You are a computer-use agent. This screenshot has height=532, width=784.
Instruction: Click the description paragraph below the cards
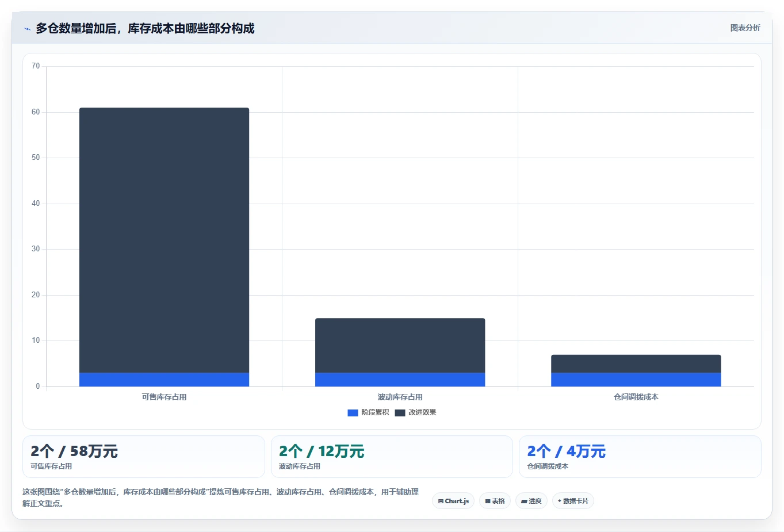[220, 497]
